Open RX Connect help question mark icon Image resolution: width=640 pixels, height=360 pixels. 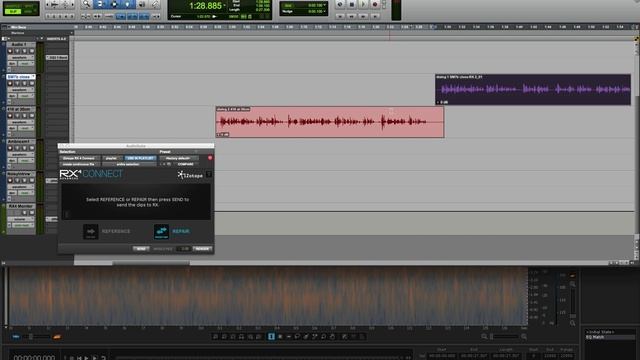(209, 174)
